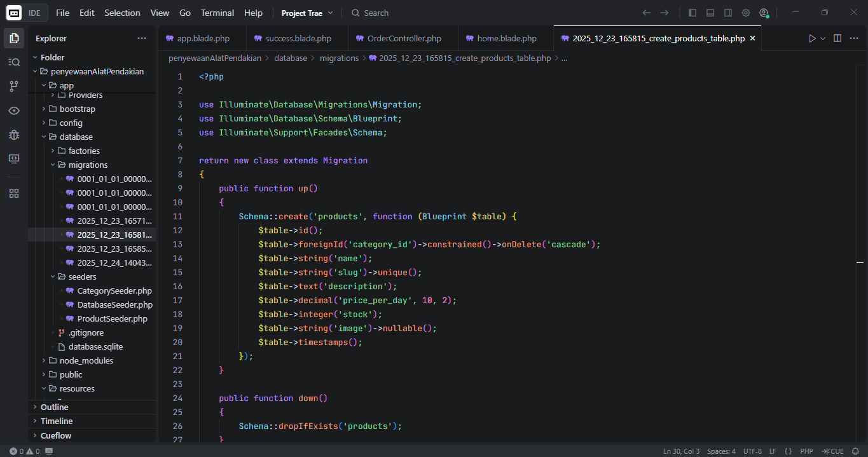This screenshot has width=868, height=457.
Task: Switch to the OrderController.php tab
Action: tap(404, 38)
